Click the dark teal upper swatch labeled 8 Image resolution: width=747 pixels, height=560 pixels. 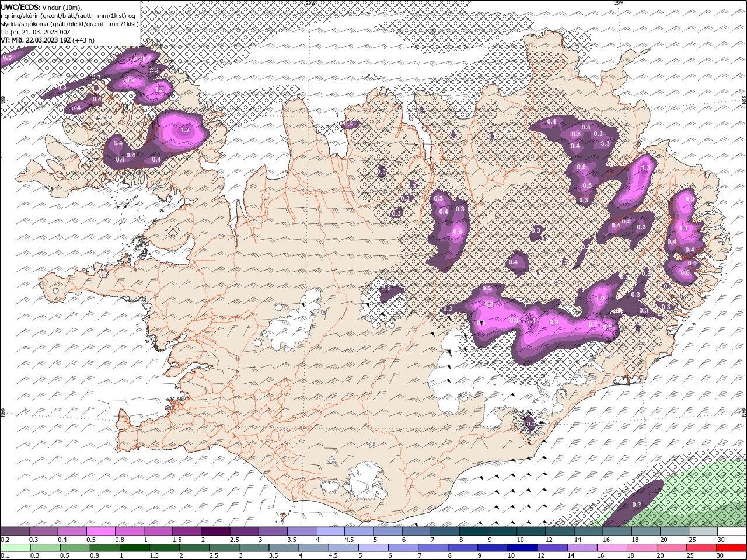coord(473,531)
